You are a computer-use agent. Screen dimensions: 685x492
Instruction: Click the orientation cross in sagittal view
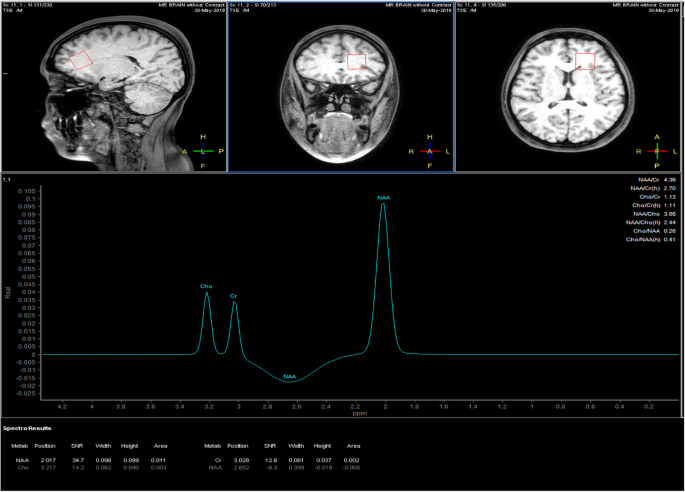tap(203, 151)
